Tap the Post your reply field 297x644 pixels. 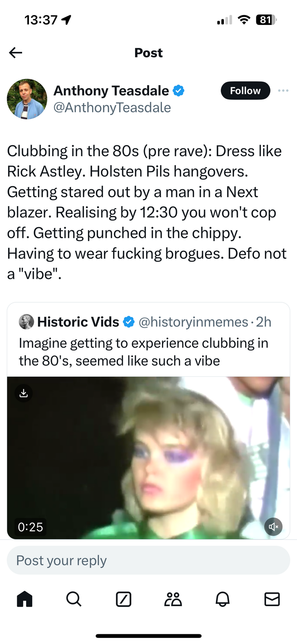coord(148,560)
